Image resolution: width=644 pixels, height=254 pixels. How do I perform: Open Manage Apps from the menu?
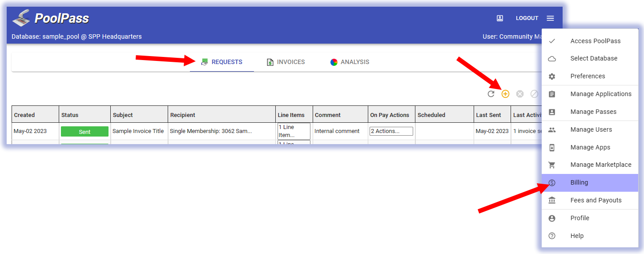click(590, 147)
